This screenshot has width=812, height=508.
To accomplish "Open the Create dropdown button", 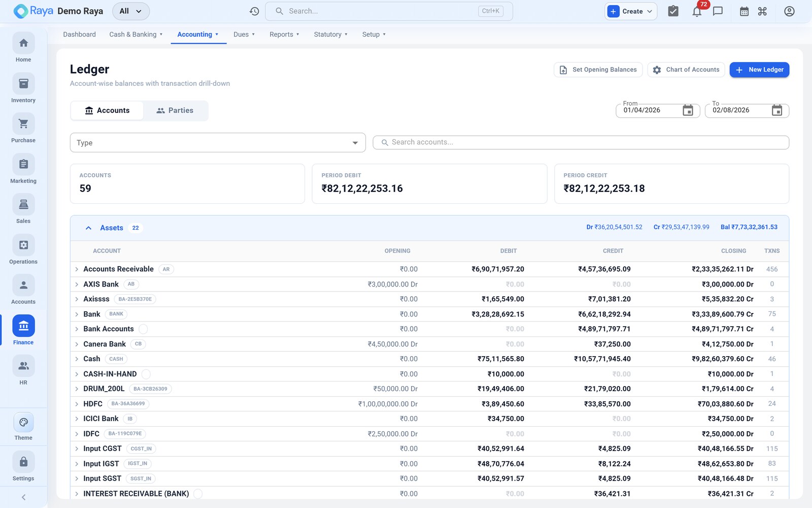I will 631,11.
